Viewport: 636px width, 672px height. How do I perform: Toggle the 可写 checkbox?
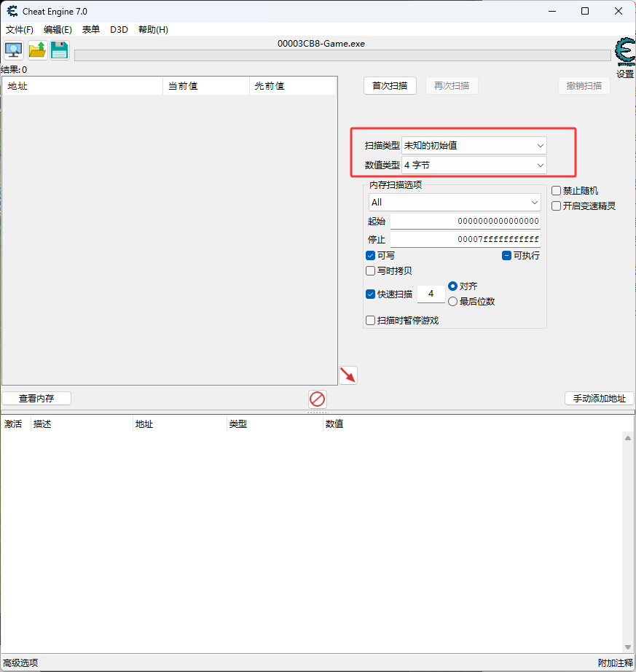coord(371,256)
